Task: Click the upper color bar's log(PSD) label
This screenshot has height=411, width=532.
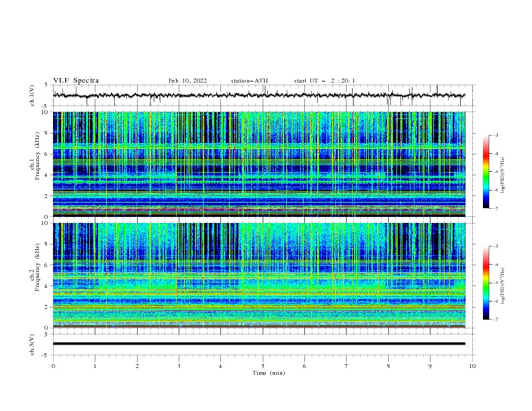Action: coord(502,175)
